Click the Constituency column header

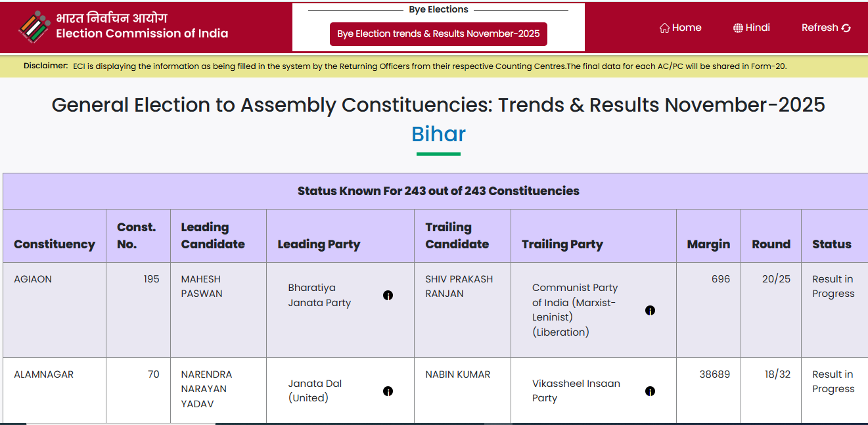(x=55, y=244)
